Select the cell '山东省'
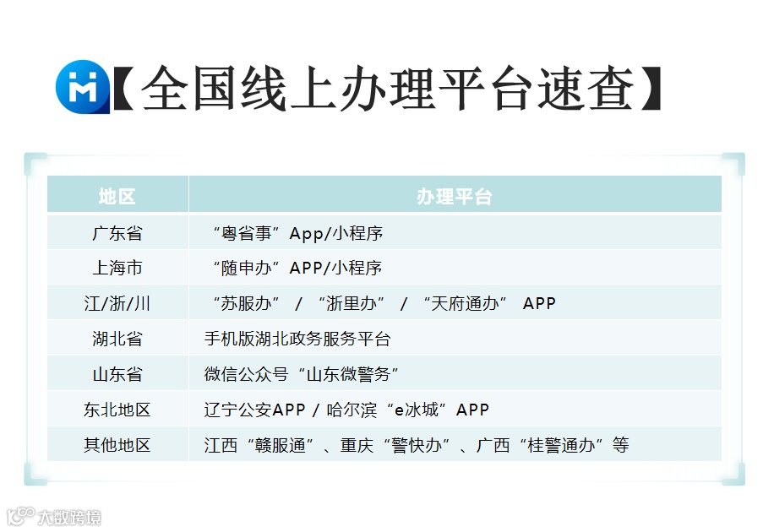774x532 pixels. [x=117, y=374]
